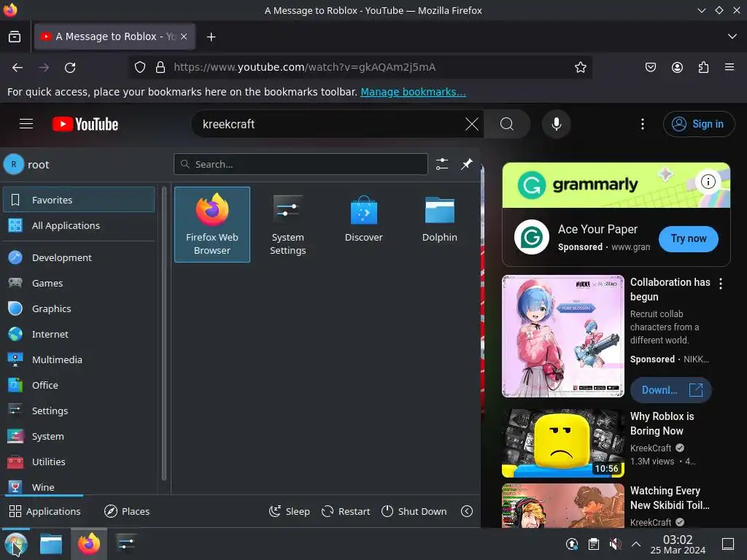
Task: Open the Manage bookmarks link
Action: [x=413, y=92]
